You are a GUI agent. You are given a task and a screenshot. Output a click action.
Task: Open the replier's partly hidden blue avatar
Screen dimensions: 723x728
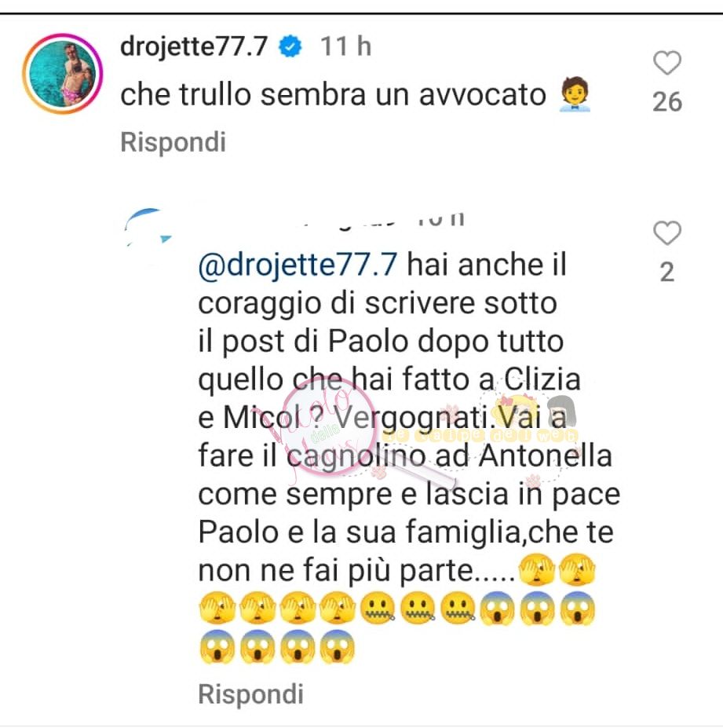(148, 227)
